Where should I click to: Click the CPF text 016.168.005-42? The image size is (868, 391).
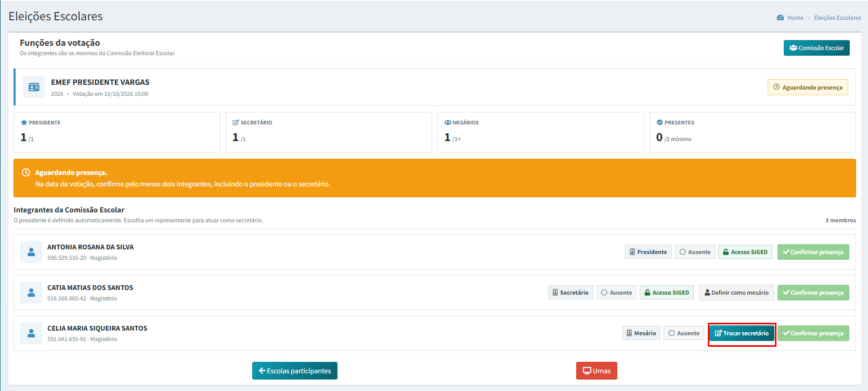coord(67,299)
